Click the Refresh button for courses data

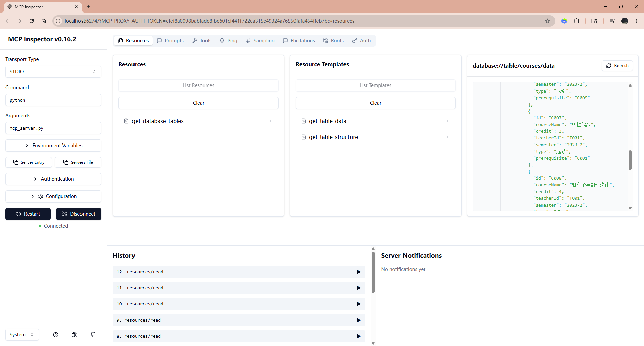(617, 66)
